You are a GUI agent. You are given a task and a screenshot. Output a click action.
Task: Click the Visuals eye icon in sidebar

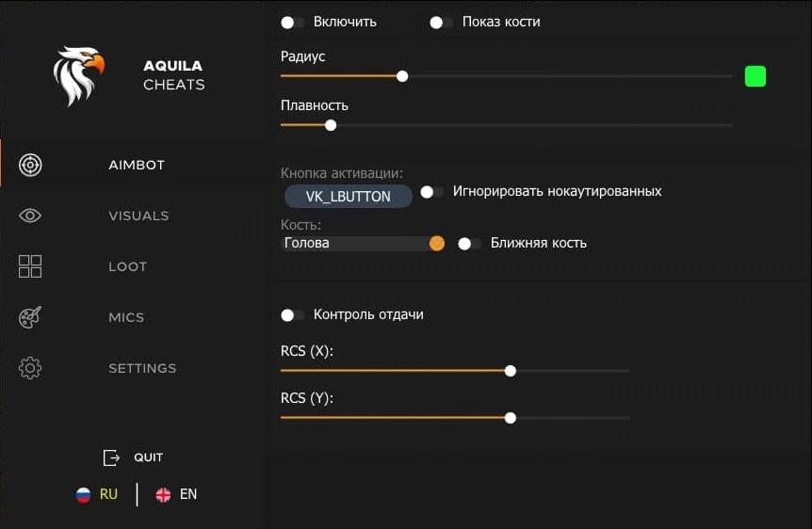[x=30, y=216]
